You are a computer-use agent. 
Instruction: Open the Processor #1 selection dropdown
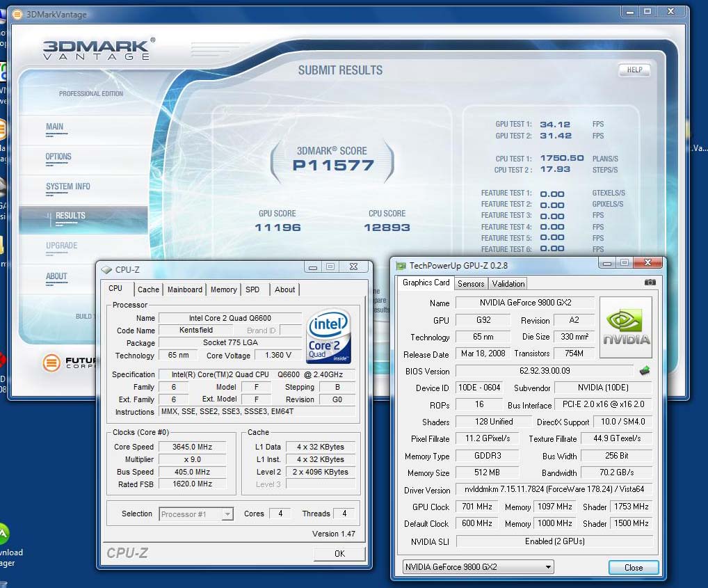[x=196, y=514]
